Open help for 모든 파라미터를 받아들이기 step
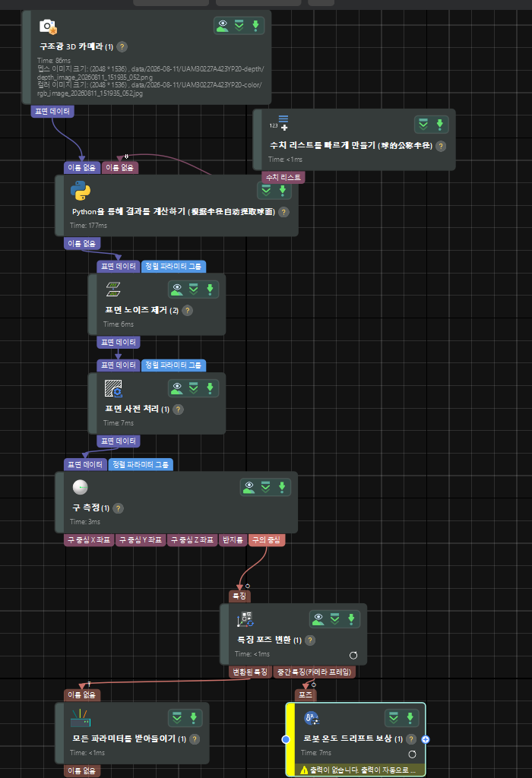 tap(195, 738)
